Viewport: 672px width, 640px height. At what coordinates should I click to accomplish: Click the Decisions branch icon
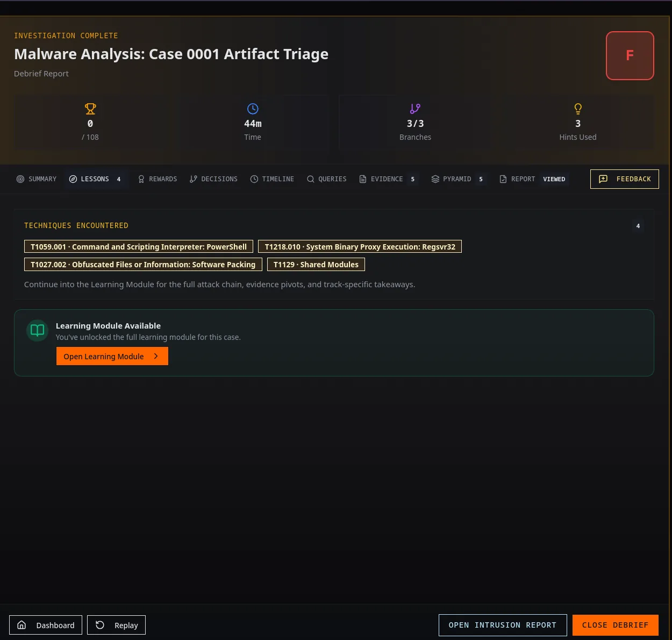pyautogui.click(x=194, y=179)
